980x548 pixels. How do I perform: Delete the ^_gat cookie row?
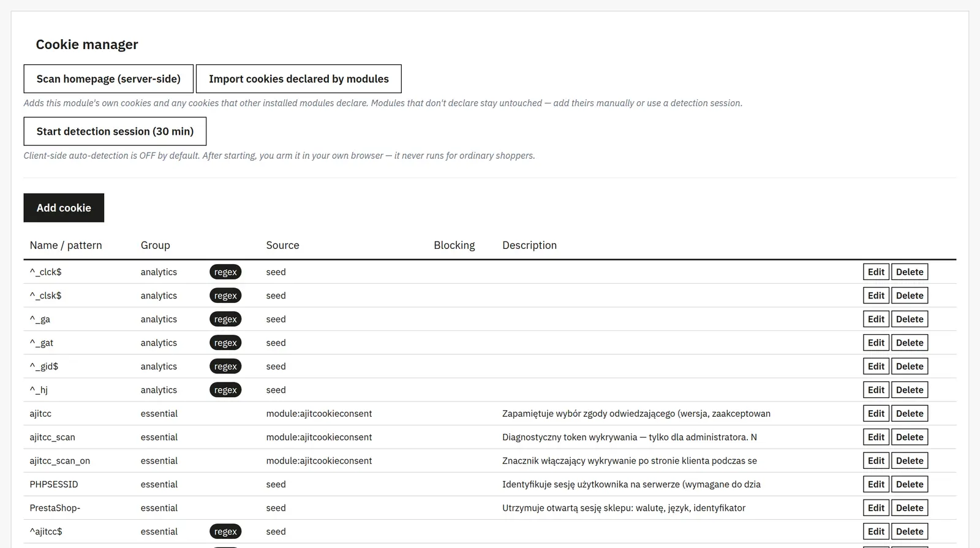[910, 343]
